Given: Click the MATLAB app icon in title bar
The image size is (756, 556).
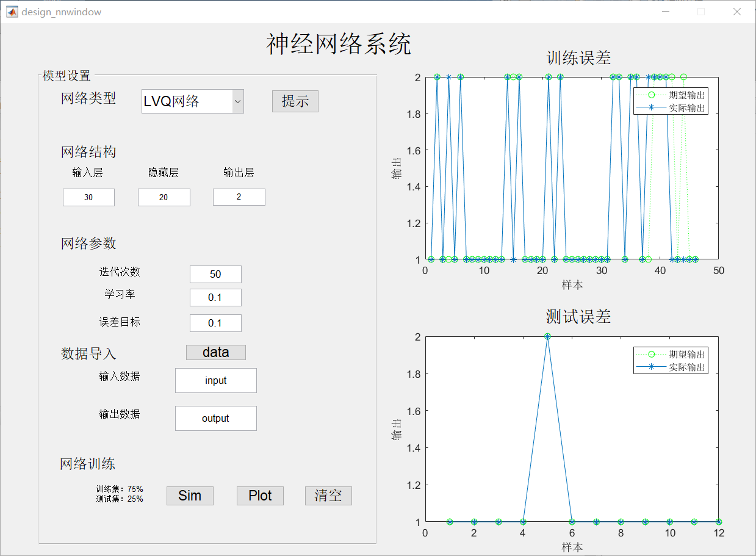Looking at the screenshot, I should click(x=11, y=11).
